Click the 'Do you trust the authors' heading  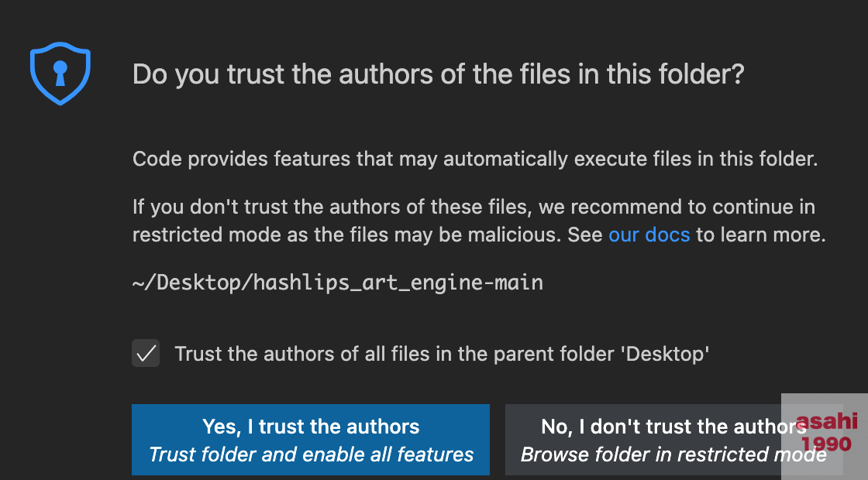click(x=439, y=74)
